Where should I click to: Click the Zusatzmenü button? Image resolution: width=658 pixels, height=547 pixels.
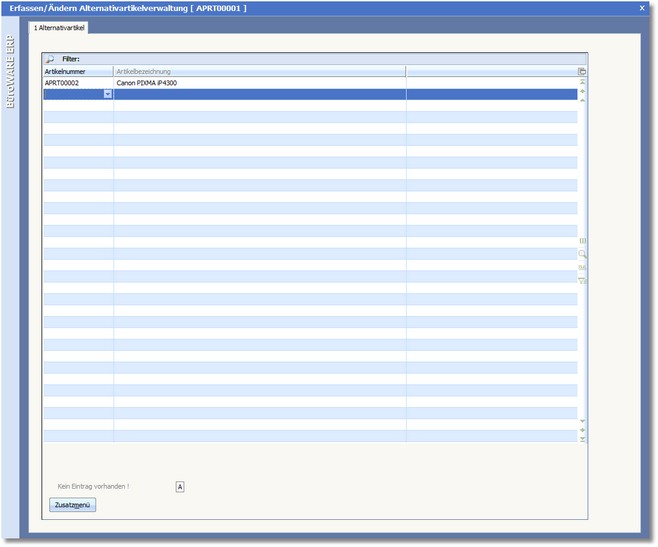72,506
